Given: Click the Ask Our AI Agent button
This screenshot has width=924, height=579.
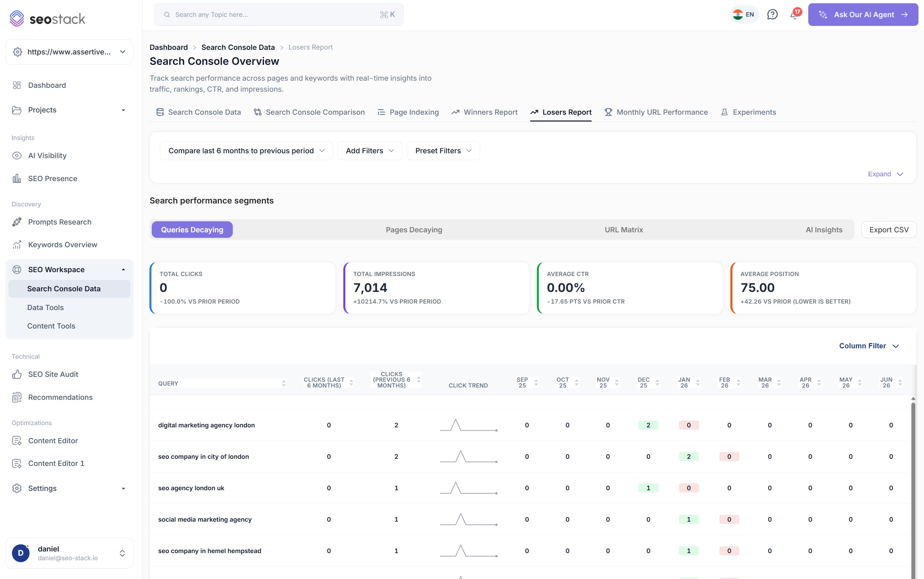Looking at the screenshot, I should coord(863,15).
